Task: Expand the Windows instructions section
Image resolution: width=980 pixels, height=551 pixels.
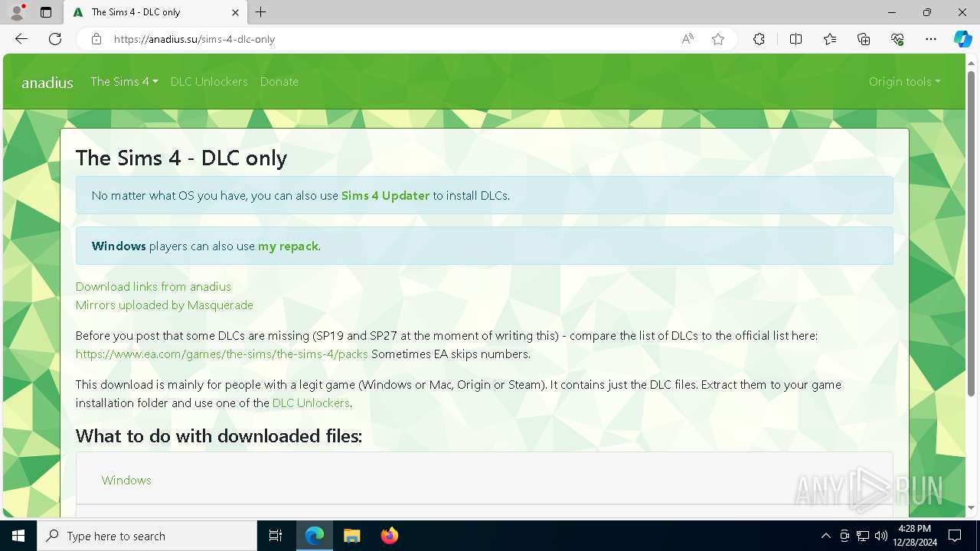Action: tap(126, 480)
